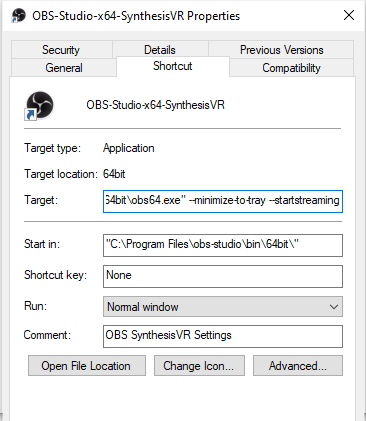Image resolution: width=366 pixels, height=421 pixels.
Task: Open the Advanced shortcut options
Action: coord(298,366)
